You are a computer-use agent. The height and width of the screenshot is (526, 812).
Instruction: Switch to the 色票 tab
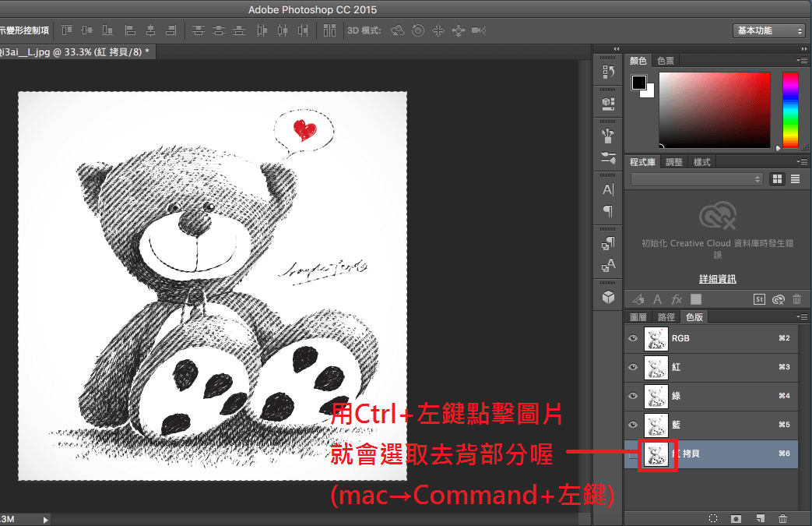click(x=666, y=61)
